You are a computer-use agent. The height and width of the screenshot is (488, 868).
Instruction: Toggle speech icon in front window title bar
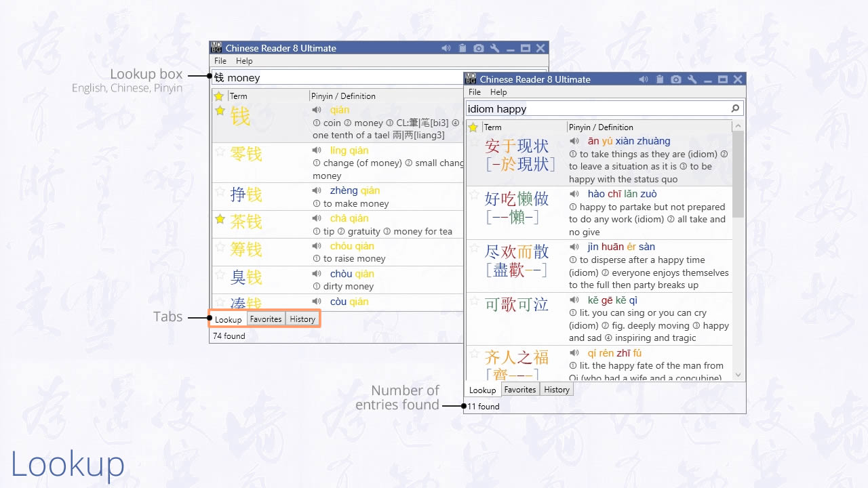click(643, 79)
